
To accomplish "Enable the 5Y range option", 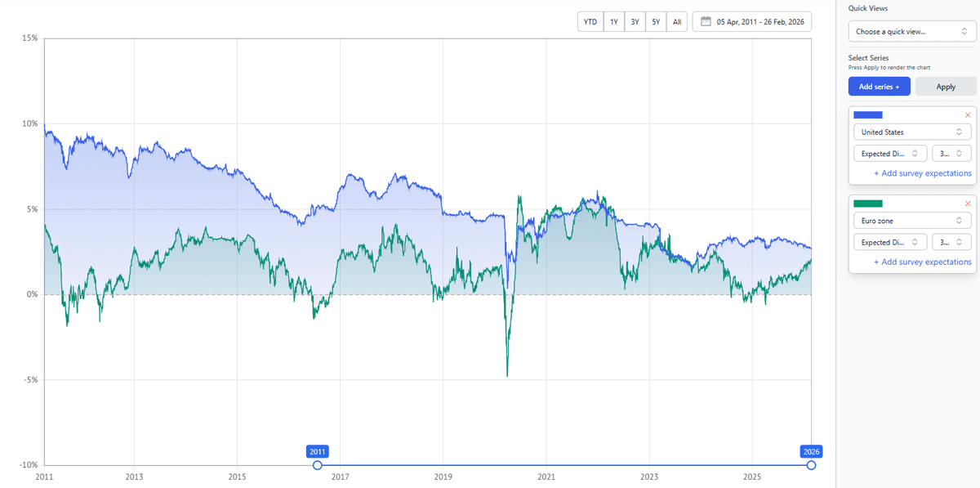I will pyautogui.click(x=656, y=21).
